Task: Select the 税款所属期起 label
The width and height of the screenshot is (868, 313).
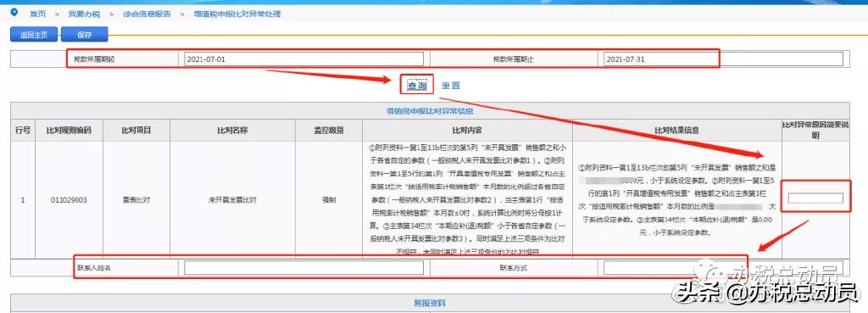Action: tap(94, 59)
